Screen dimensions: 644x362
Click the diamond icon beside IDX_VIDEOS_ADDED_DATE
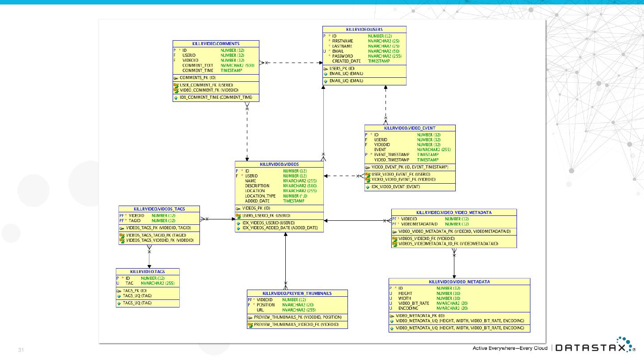pos(238,228)
